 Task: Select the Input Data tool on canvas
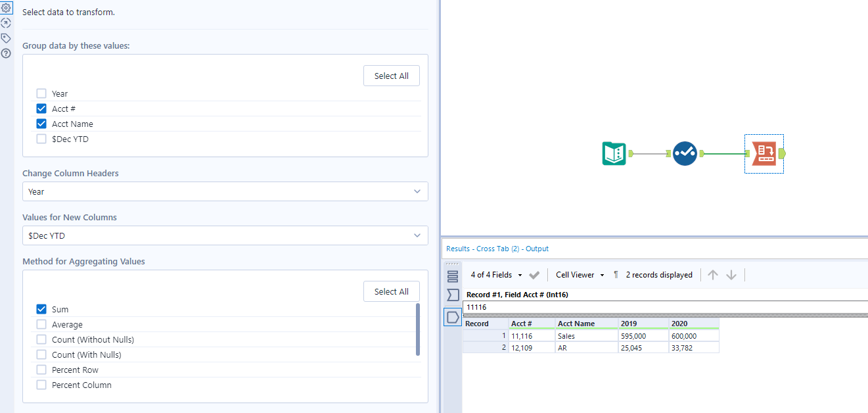[614, 153]
